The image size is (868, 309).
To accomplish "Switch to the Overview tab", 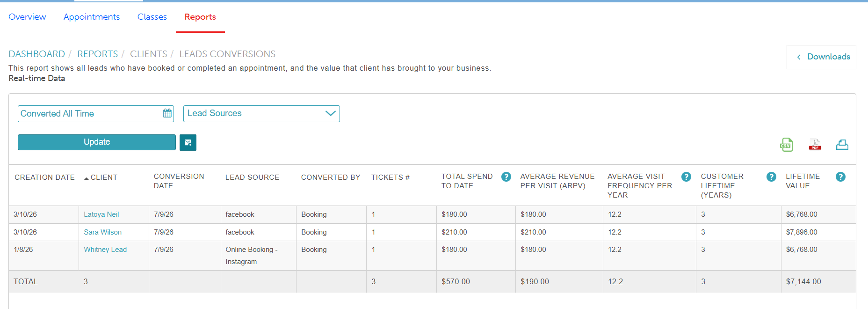I will tap(27, 17).
